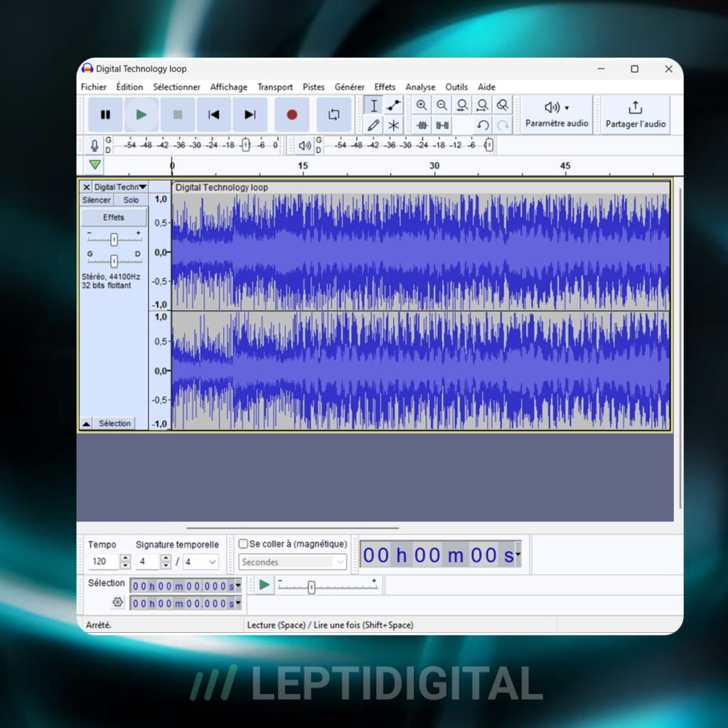Click the Undo arrow icon
Viewport: 728px width, 728px height.
point(482,125)
